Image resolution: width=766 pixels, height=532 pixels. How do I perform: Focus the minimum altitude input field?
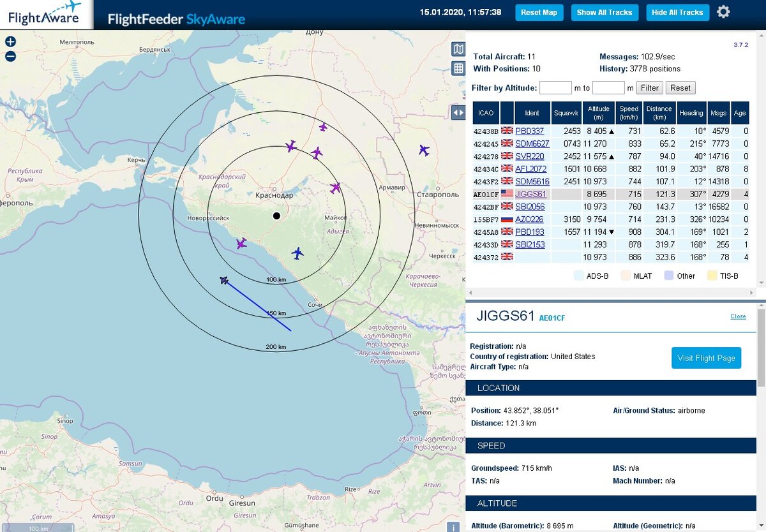pyautogui.click(x=555, y=88)
